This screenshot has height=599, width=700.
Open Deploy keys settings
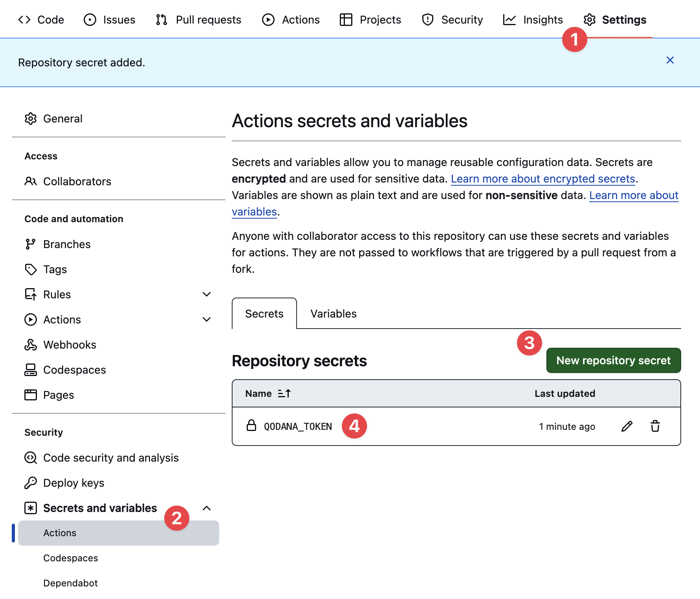(x=119, y=483)
